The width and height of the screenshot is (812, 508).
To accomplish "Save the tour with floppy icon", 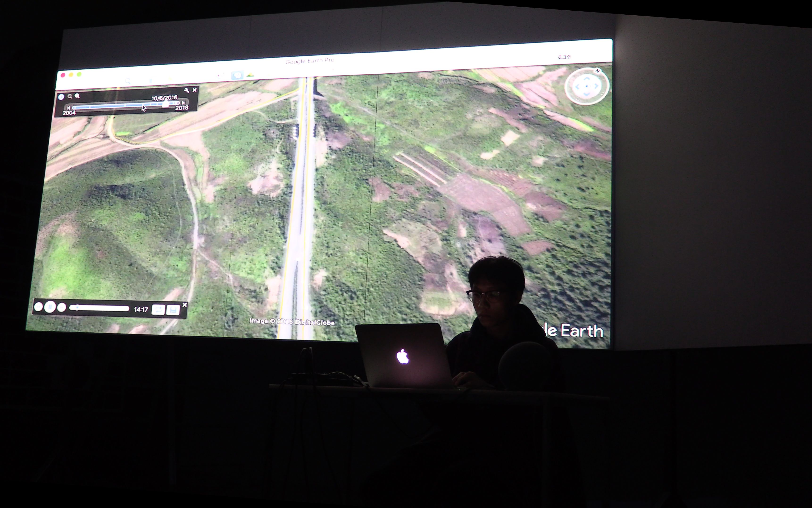I will 173,310.
